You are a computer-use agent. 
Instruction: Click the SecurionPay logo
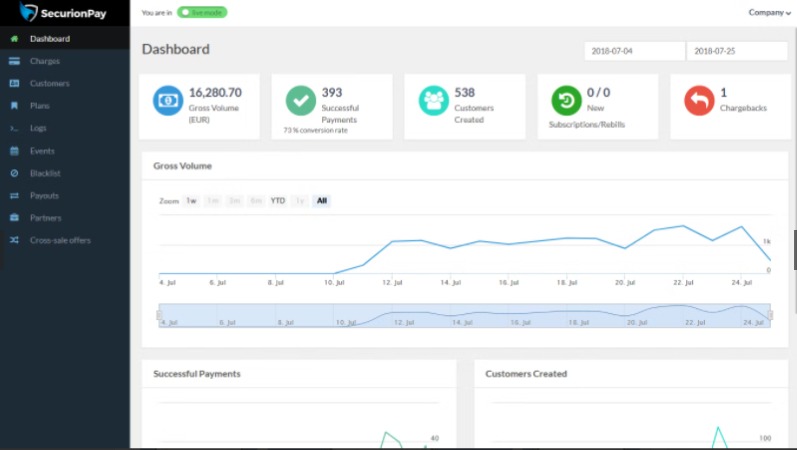pos(63,12)
